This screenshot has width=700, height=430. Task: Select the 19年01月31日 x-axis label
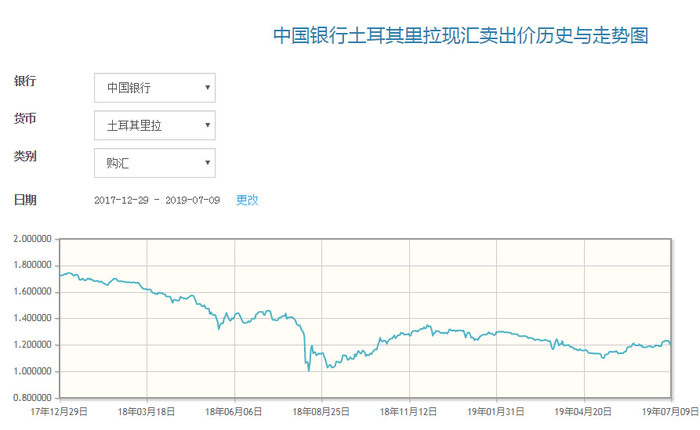(x=498, y=411)
